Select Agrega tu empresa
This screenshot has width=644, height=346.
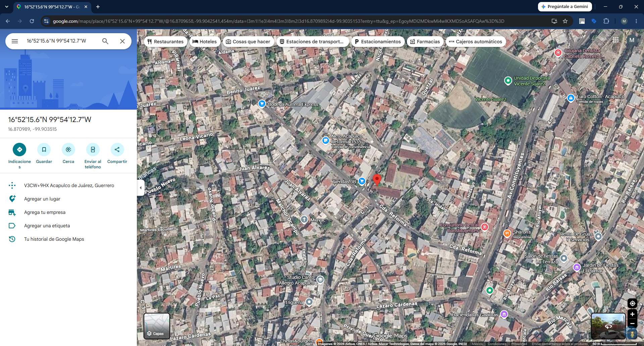(68, 212)
